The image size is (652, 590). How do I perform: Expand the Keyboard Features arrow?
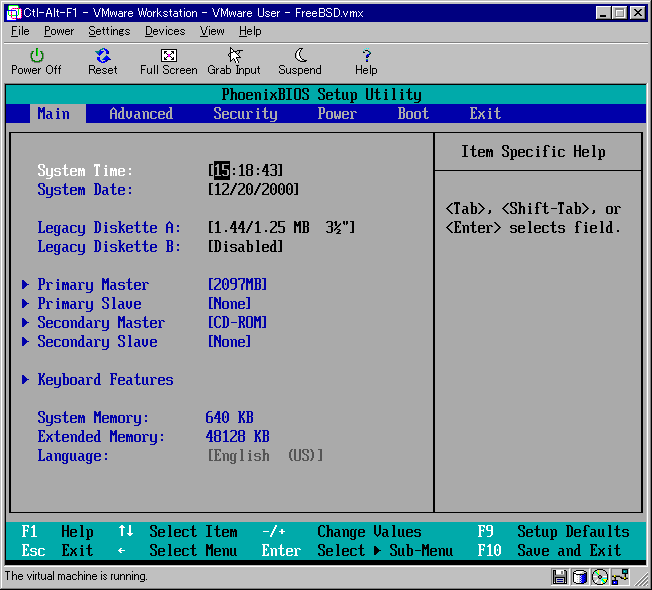click(x=25, y=380)
